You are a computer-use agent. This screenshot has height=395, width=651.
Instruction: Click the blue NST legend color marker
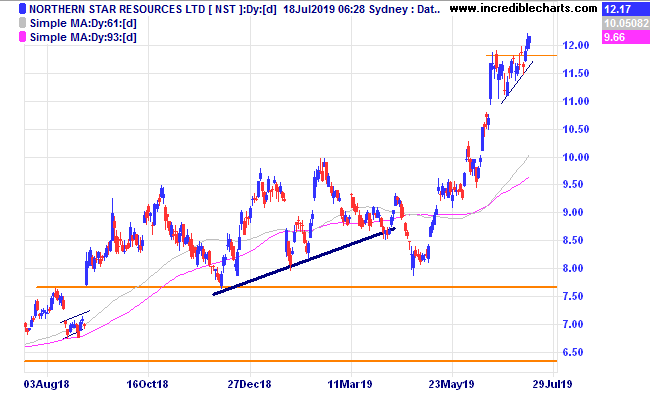(22, 9)
